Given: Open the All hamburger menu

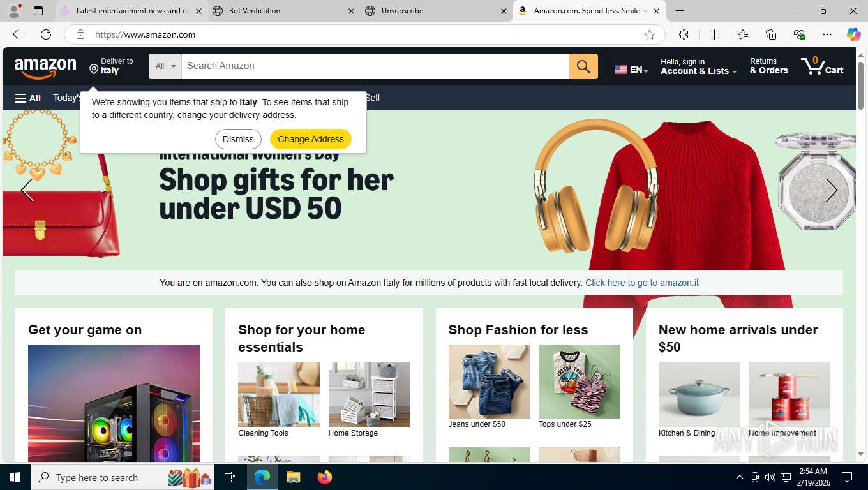Looking at the screenshot, I should point(28,98).
